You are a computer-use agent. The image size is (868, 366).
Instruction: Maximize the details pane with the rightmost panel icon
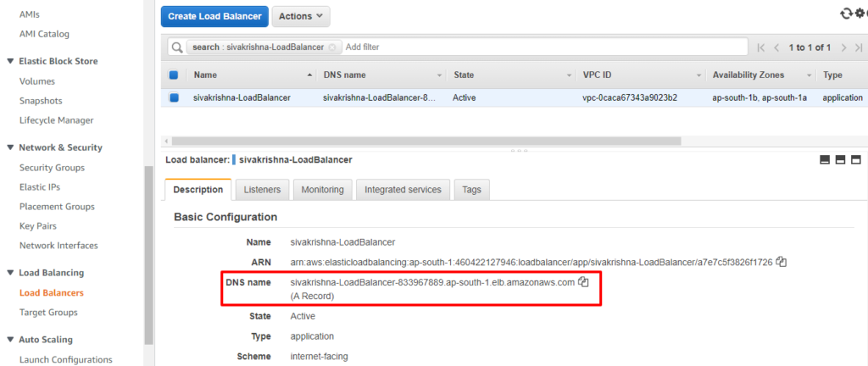point(856,160)
